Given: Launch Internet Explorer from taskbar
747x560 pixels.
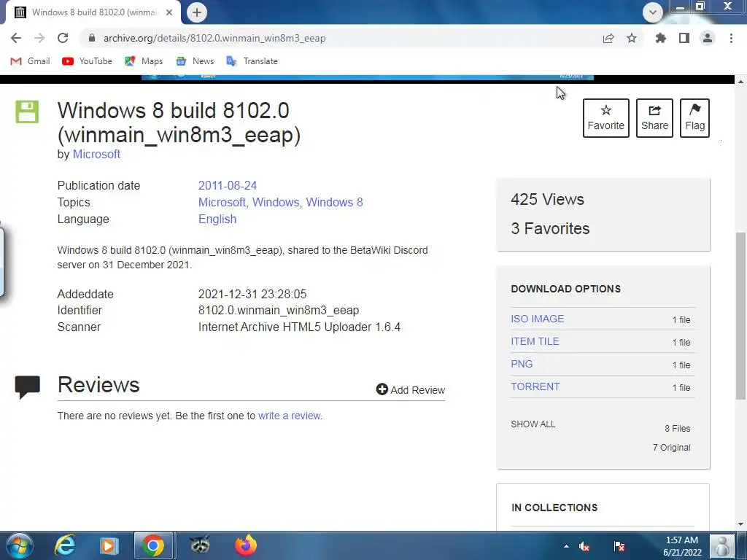Looking at the screenshot, I should pos(65,545).
